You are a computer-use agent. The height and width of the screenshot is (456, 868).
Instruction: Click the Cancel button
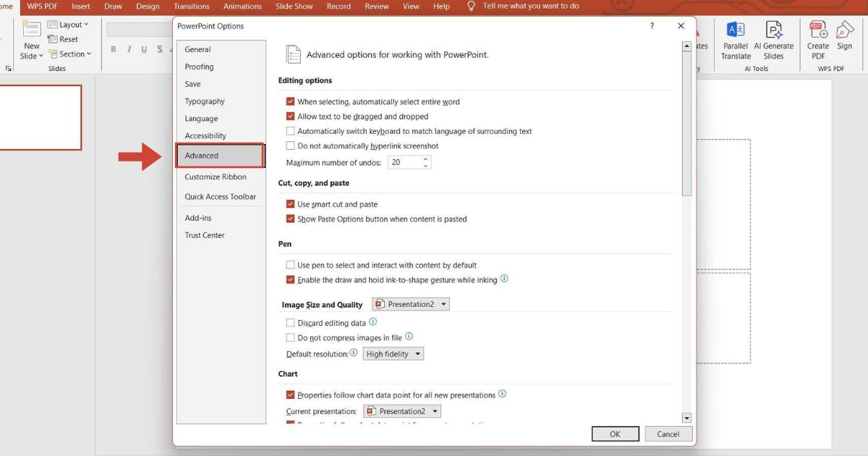click(668, 434)
